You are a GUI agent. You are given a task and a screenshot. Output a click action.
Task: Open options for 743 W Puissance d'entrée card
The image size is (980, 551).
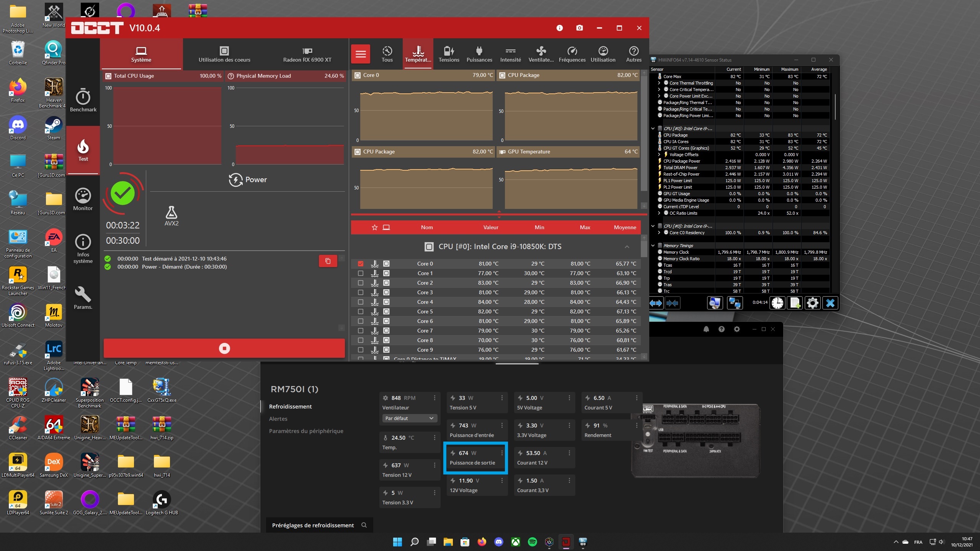point(502,425)
